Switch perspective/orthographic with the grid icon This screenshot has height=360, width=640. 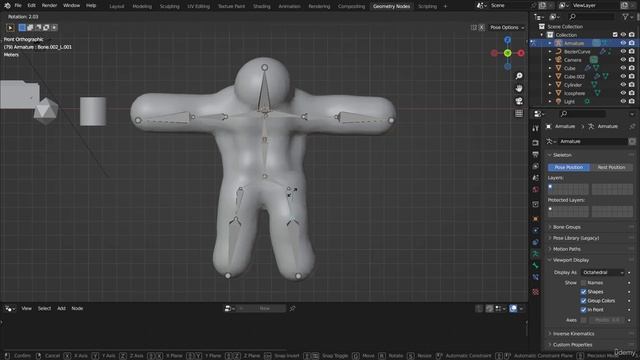point(519,113)
